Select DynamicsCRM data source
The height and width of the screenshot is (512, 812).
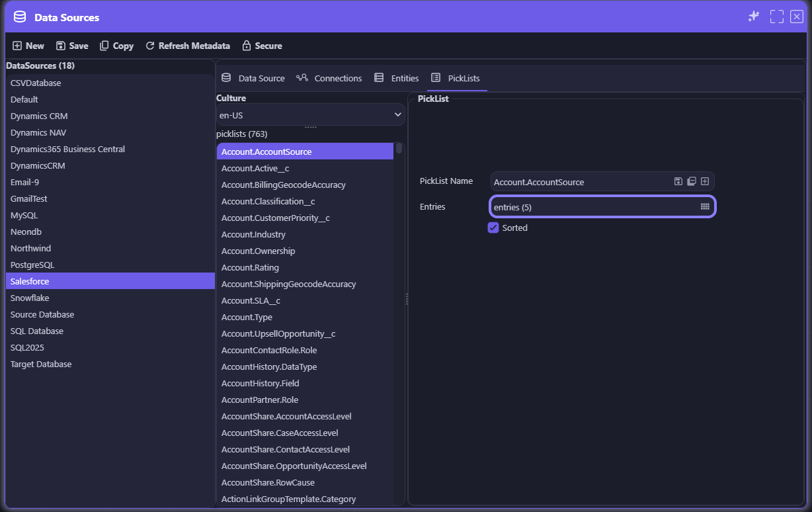(110, 165)
